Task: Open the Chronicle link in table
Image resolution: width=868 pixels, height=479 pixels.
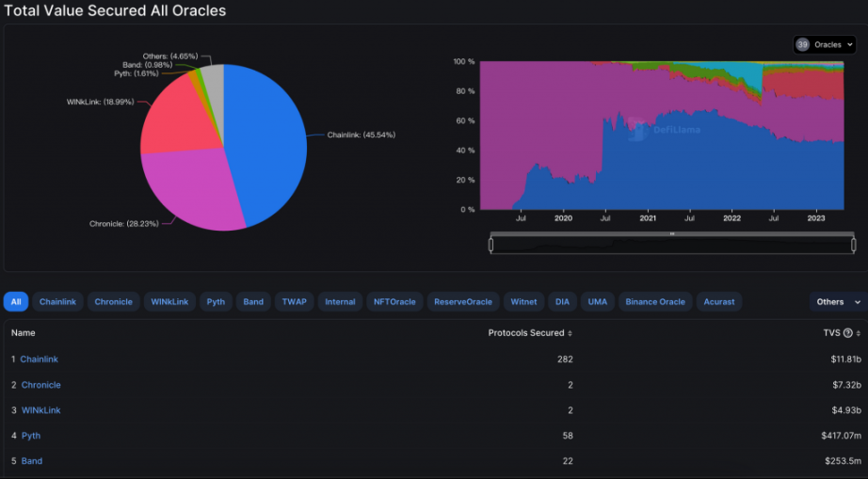Action: (41, 385)
